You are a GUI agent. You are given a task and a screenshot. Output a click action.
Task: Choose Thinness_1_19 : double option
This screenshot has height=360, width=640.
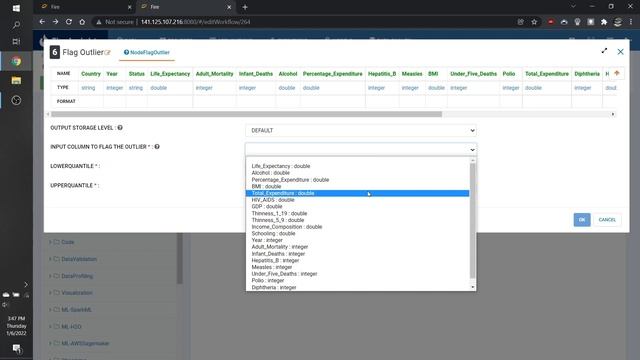click(358, 213)
